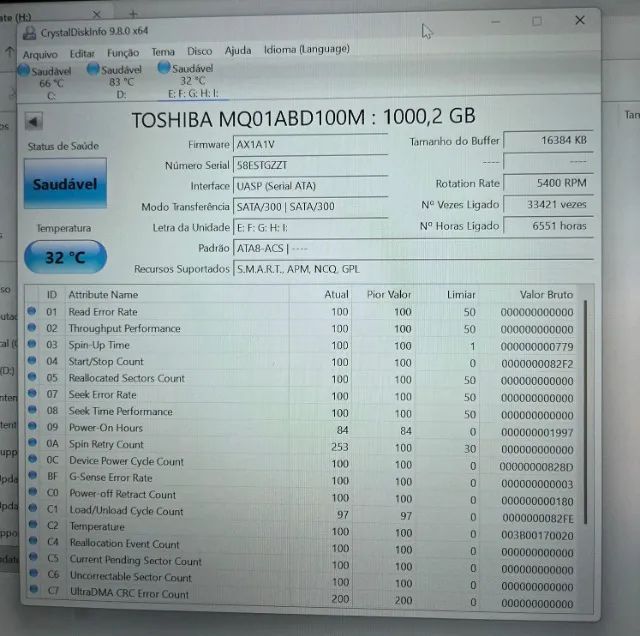Open the Tema menu
This screenshot has height=636, width=640.
pos(163,52)
